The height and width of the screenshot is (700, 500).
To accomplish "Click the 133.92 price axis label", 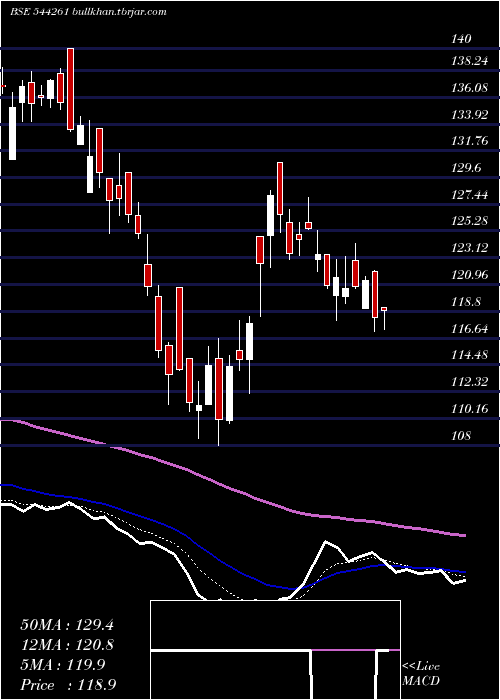I will coord(470,115).
